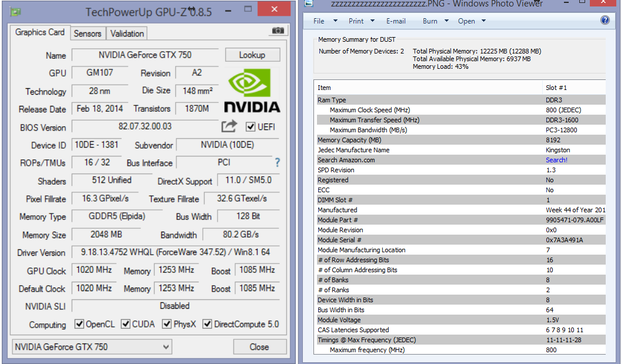The image size is (621, 364).
Task: Click E-mail in Photo Viewer toolbar
Action: [396, 21]
